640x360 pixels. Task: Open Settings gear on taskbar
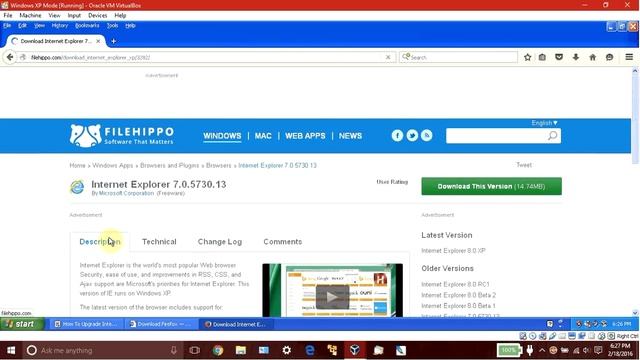(287, 350)
